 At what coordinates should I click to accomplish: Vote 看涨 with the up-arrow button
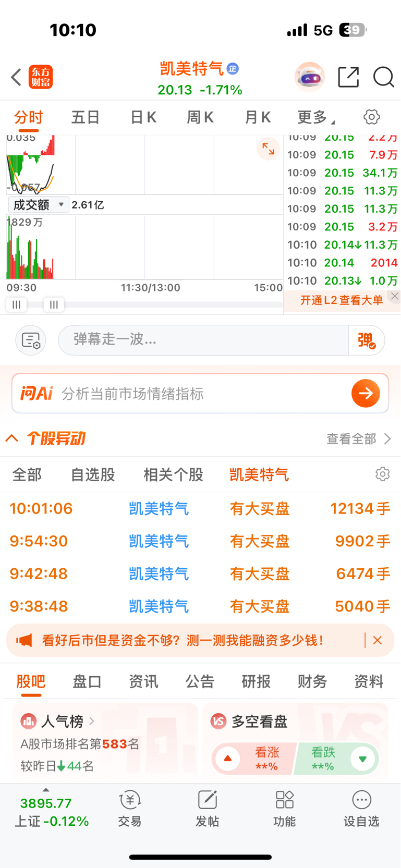[228, 759]
